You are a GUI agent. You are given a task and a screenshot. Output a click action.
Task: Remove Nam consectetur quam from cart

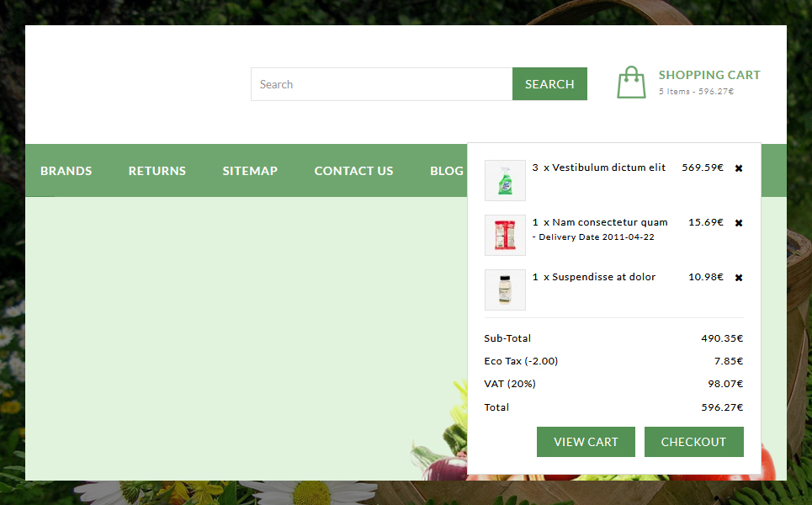point(739,223)
